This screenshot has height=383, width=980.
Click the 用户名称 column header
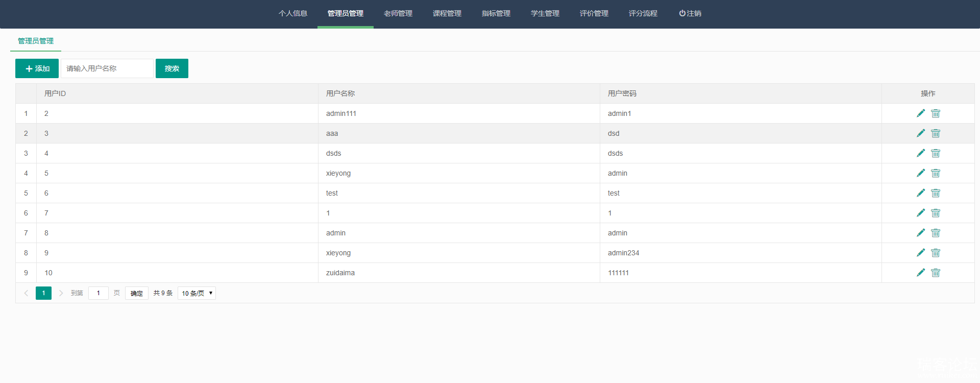click(459, 93)
